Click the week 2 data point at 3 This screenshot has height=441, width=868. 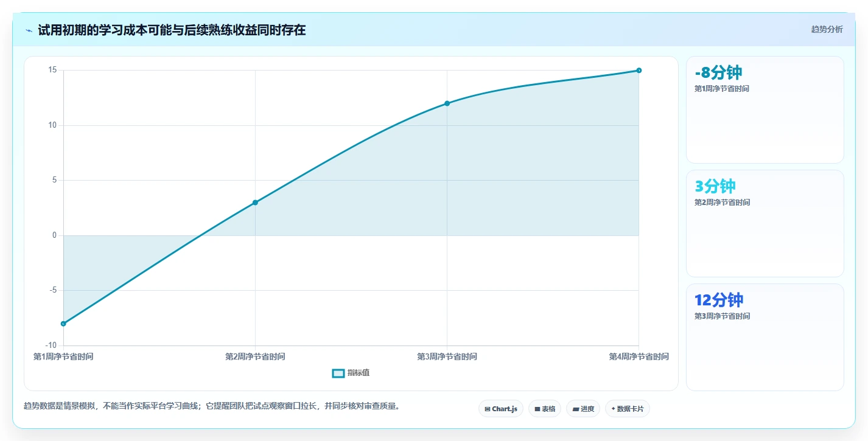[x=255, y=203]
